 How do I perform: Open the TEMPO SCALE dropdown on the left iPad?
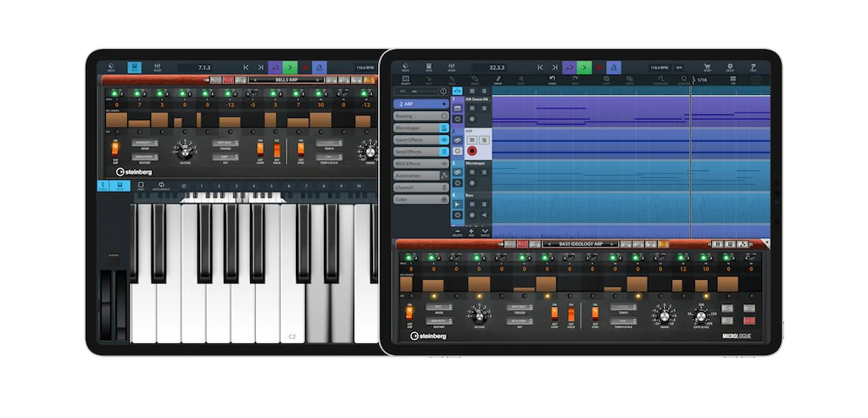pyautogui.click(x=329, y=157)
